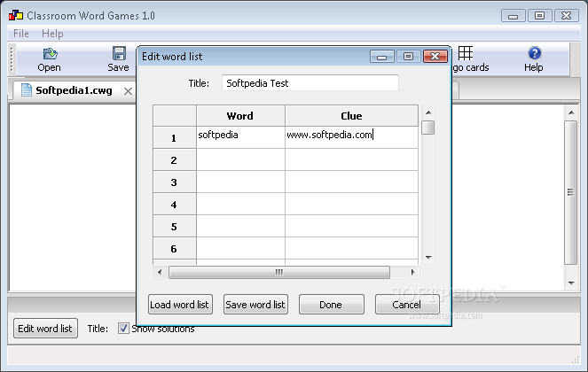
Task: Click main window scroll down arrow
Action: click(571, 283)
